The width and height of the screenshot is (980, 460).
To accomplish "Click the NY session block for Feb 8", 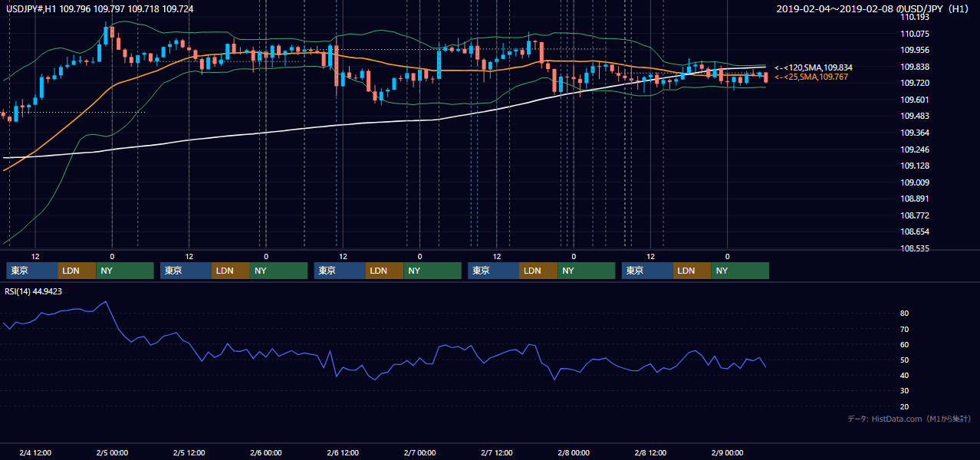I will tap(741, 271).
